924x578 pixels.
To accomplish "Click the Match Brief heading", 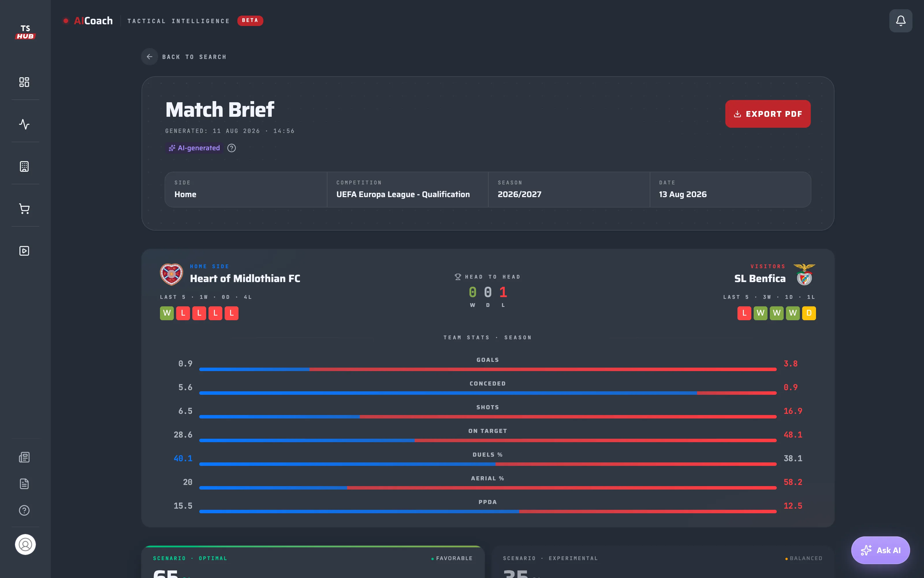I will [x=220, y=110].
